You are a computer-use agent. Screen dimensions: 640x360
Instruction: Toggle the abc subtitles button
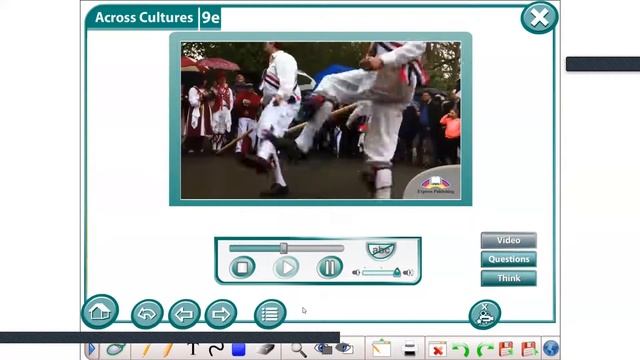point(381,250)
